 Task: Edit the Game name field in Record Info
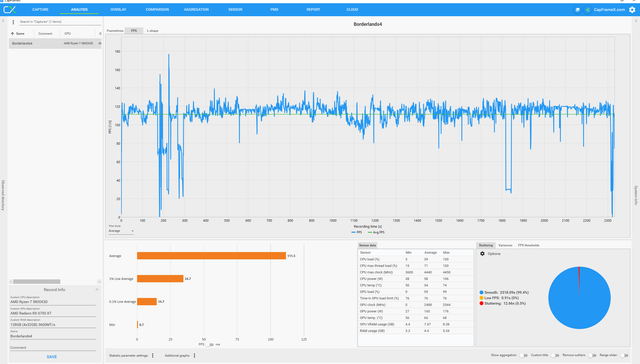point(53,336)
